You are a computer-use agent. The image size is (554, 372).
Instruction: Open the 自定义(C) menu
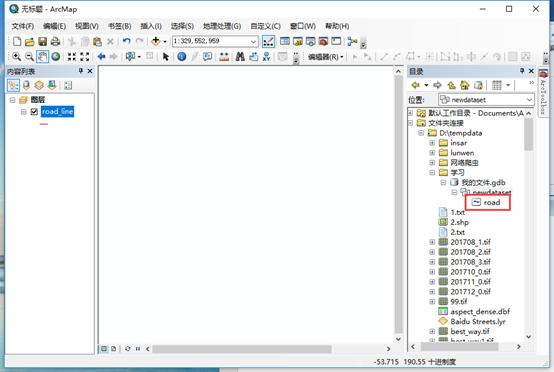(x=265, y=26)
